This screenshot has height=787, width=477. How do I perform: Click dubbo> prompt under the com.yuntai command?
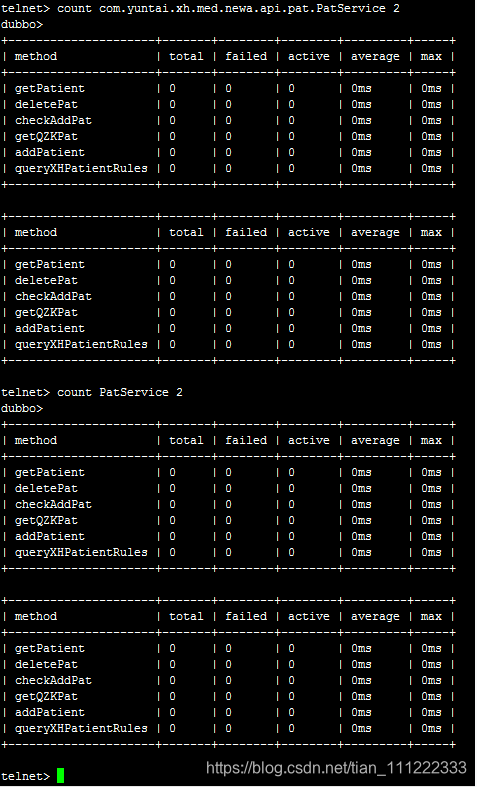(22, 24)
